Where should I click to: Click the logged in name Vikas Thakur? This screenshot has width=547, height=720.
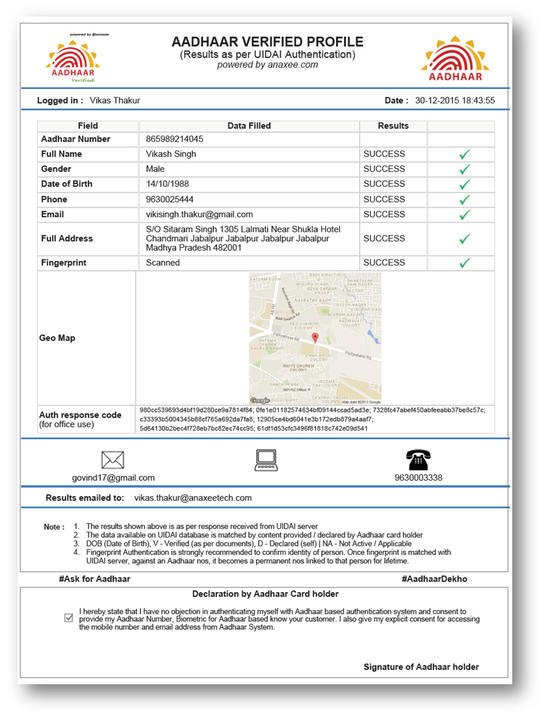tap(115, 101)
